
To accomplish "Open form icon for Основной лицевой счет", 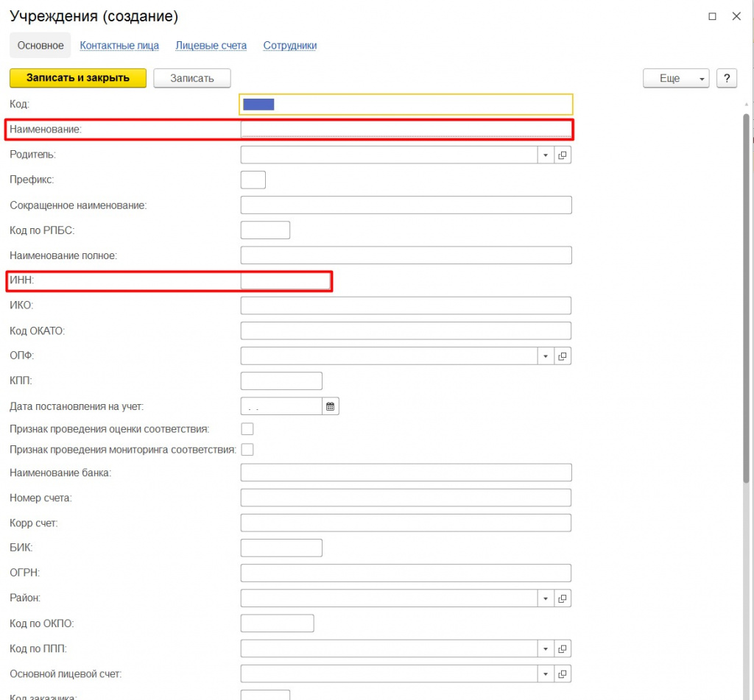I will click(563, 674).
